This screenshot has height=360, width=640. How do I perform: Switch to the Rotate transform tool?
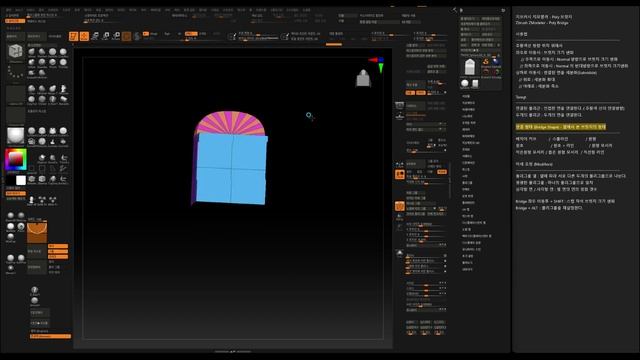(x=116, y=36)
